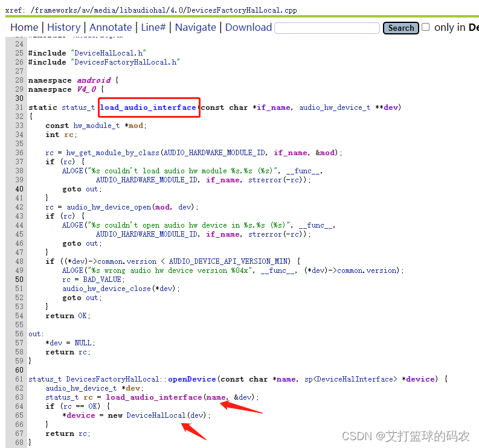Open the Download link
This screenshot has height=448, width=479.
[x=248, y=28]
